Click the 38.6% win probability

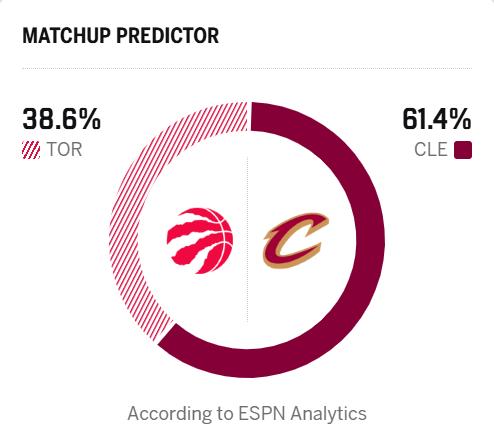click(61, 119)
